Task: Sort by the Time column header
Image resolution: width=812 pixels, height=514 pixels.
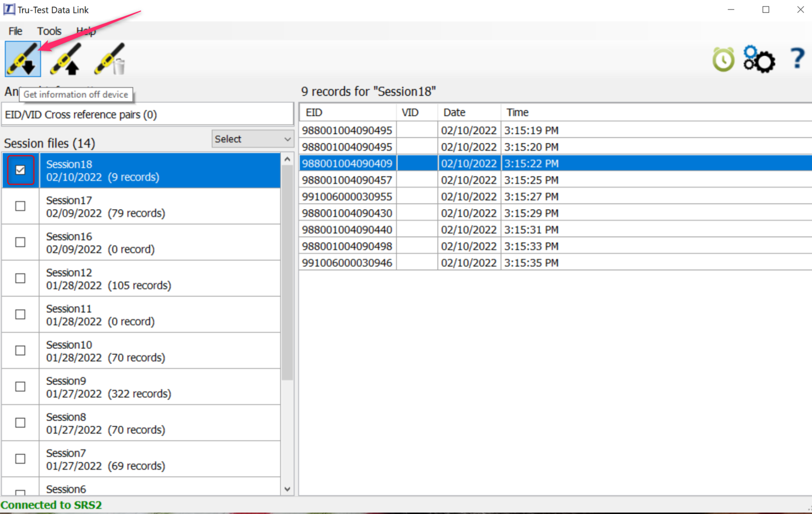Action: tap(657, 112)
